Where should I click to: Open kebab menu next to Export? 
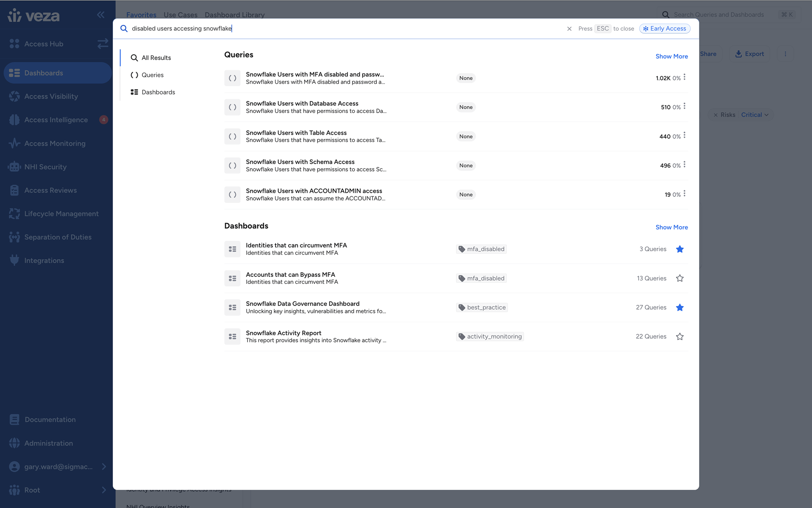[785, 54]
